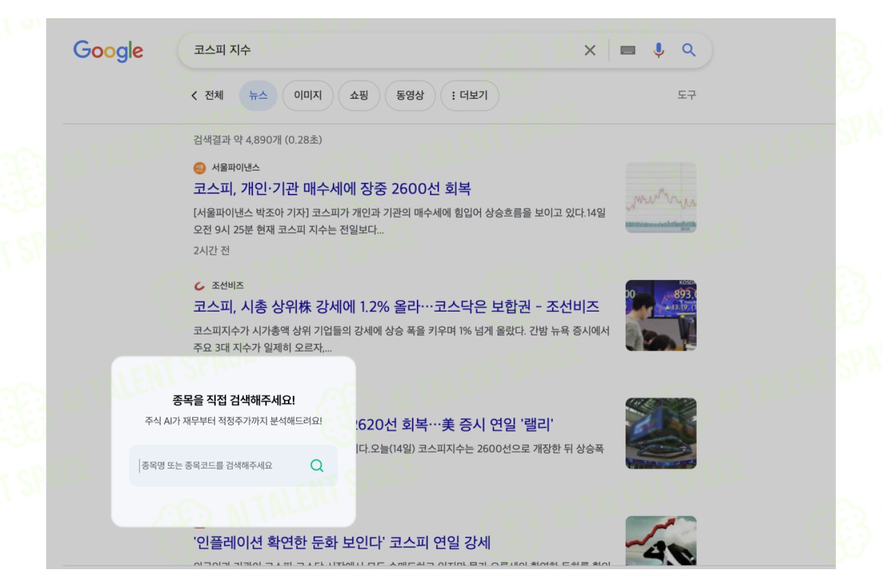Open the stock chart thumbnail of first article
The width and height of the screenshot is (882, 588).
pos(661,198)
